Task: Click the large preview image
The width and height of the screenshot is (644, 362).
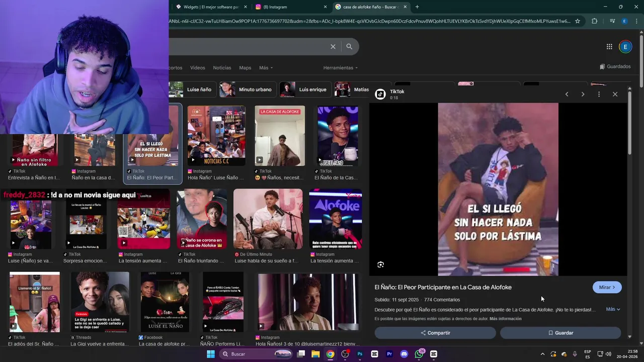Action: (498, 190)
